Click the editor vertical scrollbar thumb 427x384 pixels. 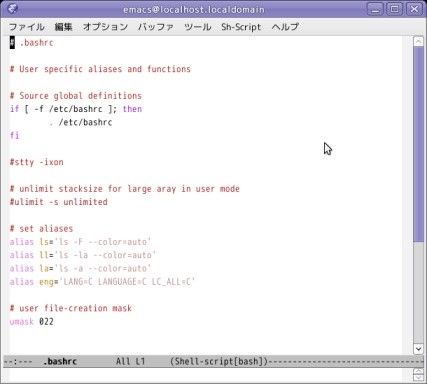pyautogui.click(x=418, y=144)
